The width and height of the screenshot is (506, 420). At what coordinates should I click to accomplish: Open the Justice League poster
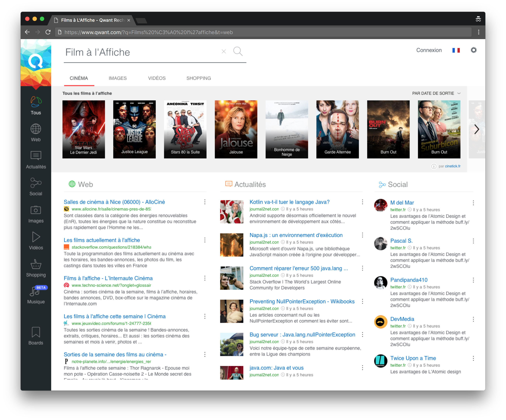134,129
